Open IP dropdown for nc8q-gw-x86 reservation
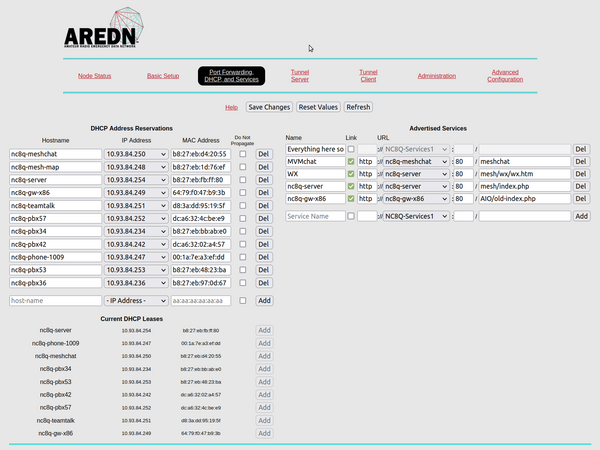600x450 pixels. (x=136, y=193)
